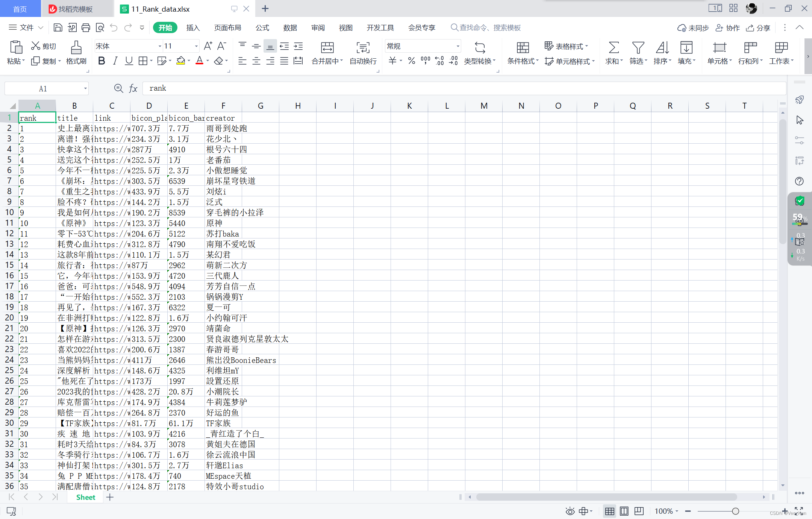Toggle italic formatting
This screenshot has width=812, height=519.
pos(115,61)
